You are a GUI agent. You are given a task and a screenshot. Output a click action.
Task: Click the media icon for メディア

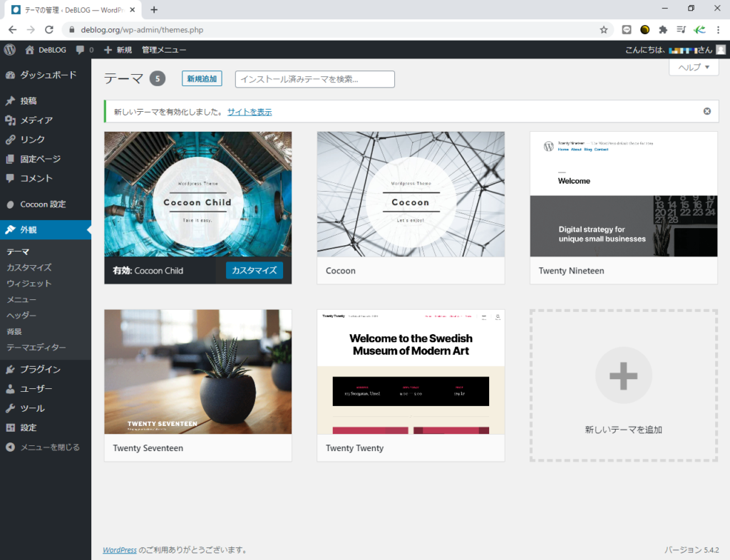tap(10, 120)
